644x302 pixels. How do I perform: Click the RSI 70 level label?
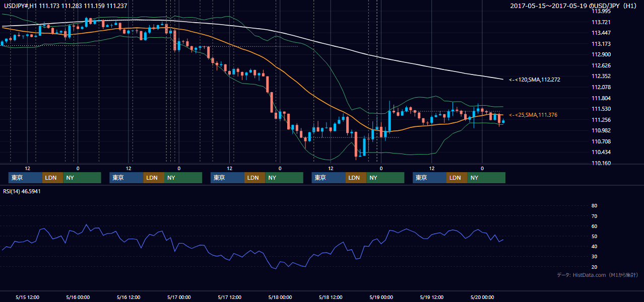pos(594,216)
